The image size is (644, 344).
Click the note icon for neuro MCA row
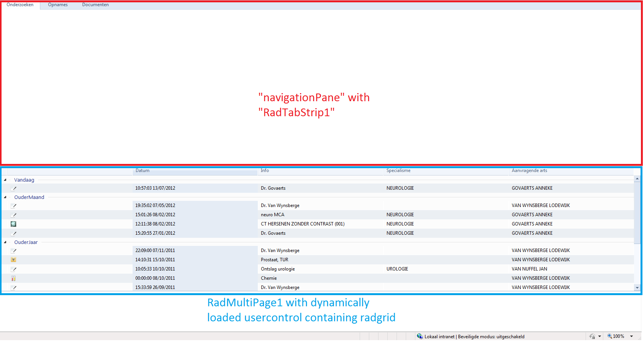tap(13, 215)
